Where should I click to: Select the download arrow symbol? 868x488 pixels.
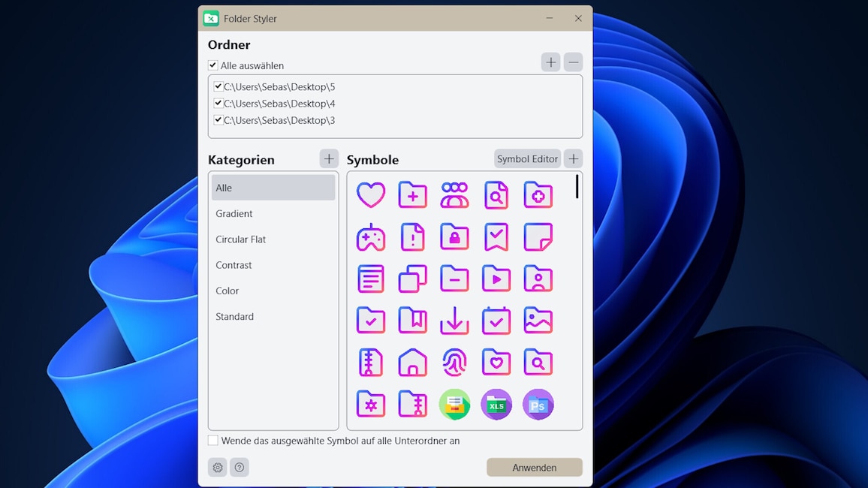(x=454, y=321)
